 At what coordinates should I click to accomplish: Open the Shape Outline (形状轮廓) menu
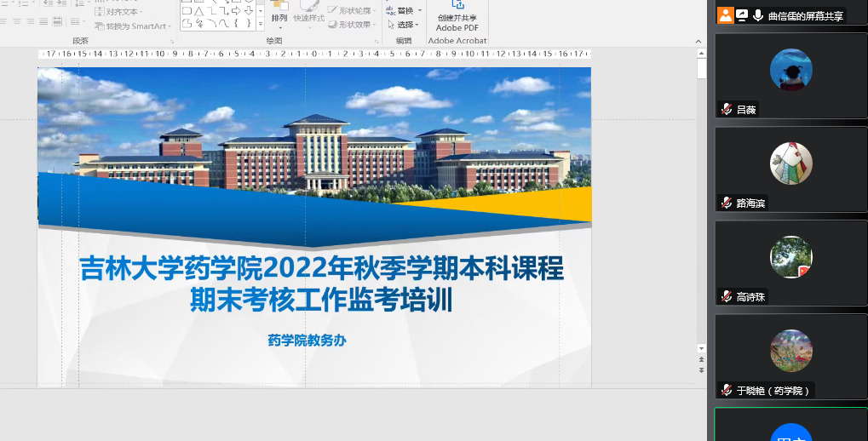(x=354, y=11)
